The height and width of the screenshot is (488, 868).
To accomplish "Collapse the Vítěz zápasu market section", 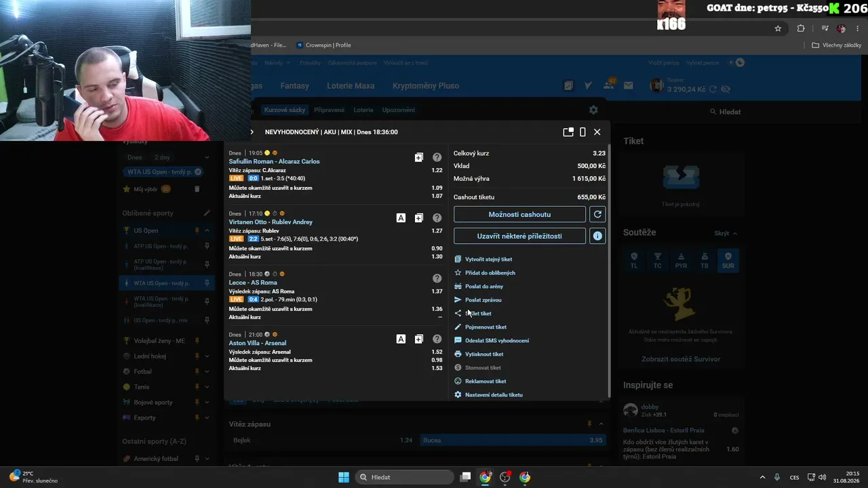I will coord(601,424).
